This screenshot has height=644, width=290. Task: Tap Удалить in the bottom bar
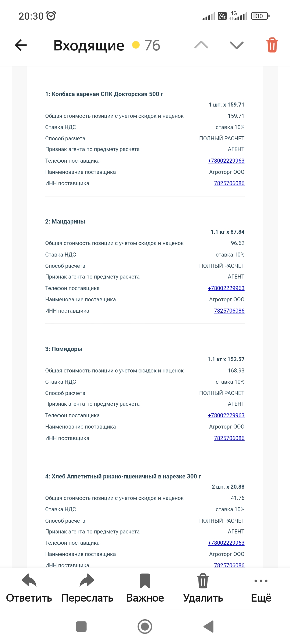coord(203,588)
